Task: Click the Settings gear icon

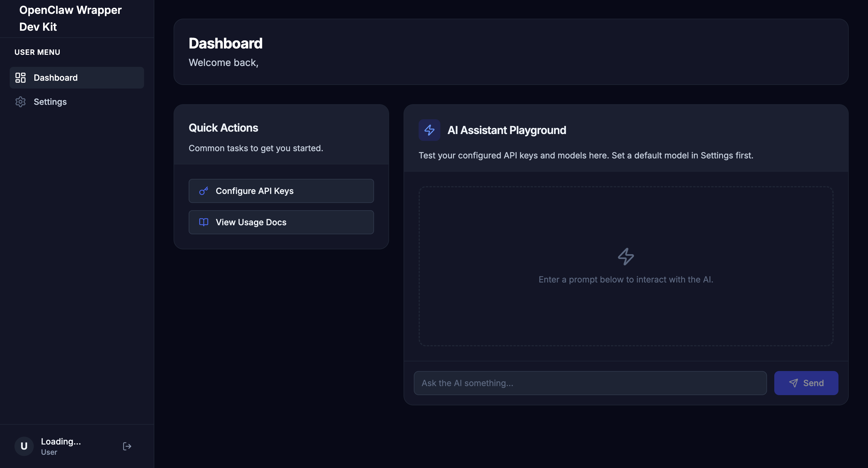Action: (20, 102)
